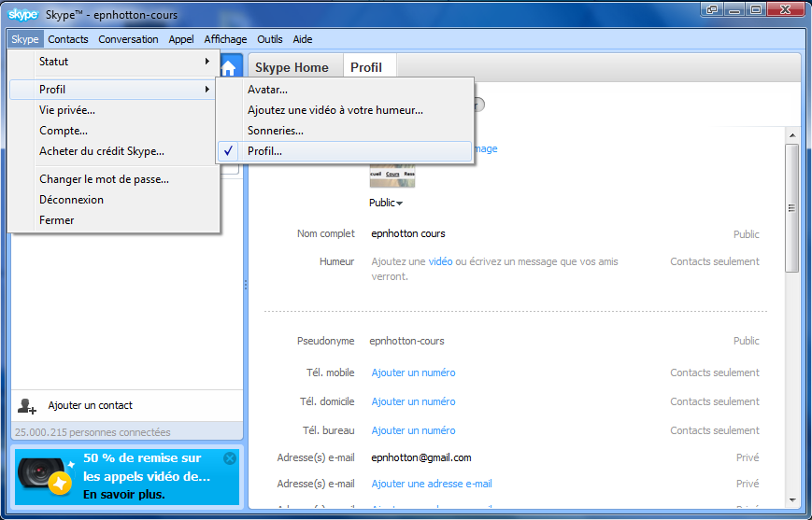812x520 pixels.
Task: Click Contacts seulement beside Humeur
Action: [715, 261]
